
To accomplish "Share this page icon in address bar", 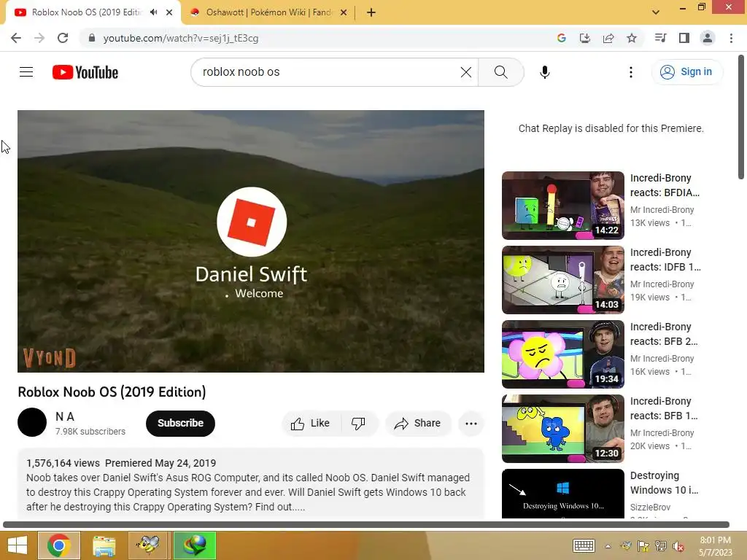I will pos(608,38).
